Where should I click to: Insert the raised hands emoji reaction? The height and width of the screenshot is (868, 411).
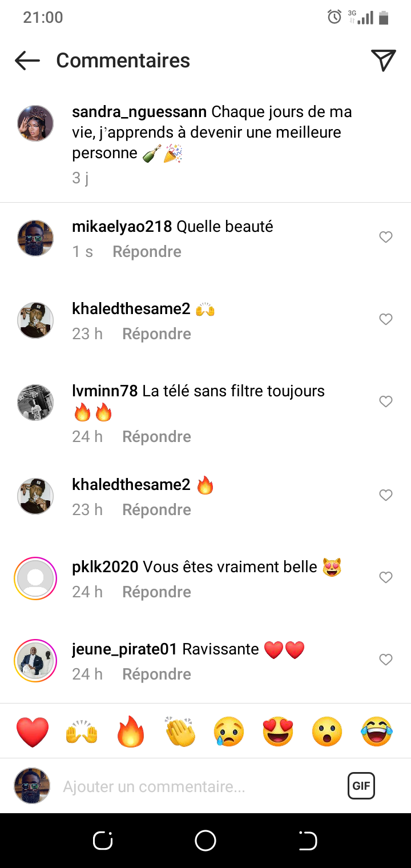(x=82, y=732)
